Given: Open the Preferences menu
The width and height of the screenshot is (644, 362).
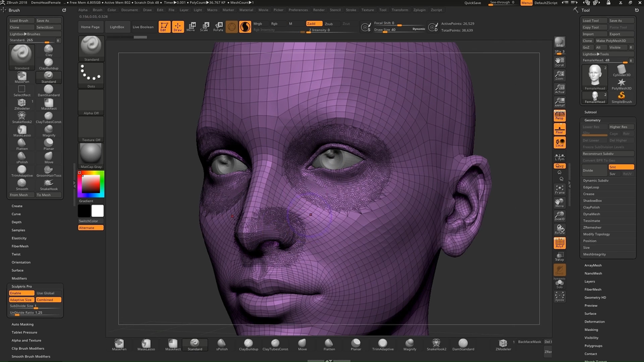Looking at the screenshot, I should [x=298, y=10].
